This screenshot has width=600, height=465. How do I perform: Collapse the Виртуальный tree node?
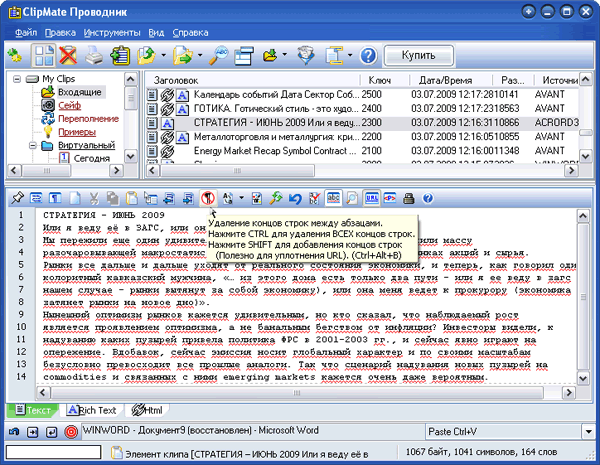pyautogui.click(x=33, y=145)
